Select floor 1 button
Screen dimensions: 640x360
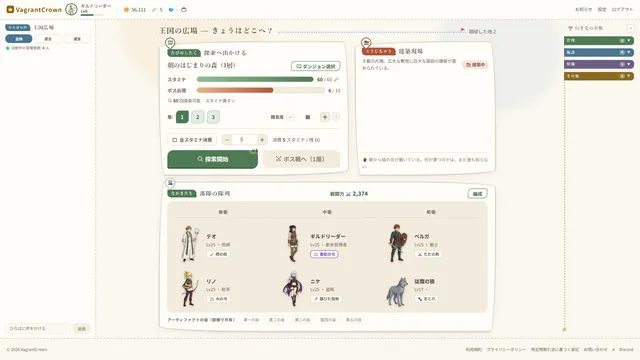point(182,117)
